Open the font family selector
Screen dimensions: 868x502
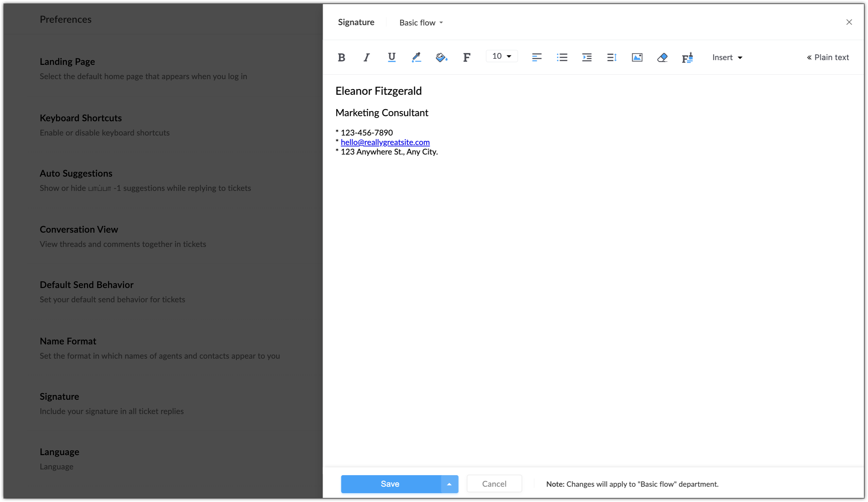click(x=466, y=57)
